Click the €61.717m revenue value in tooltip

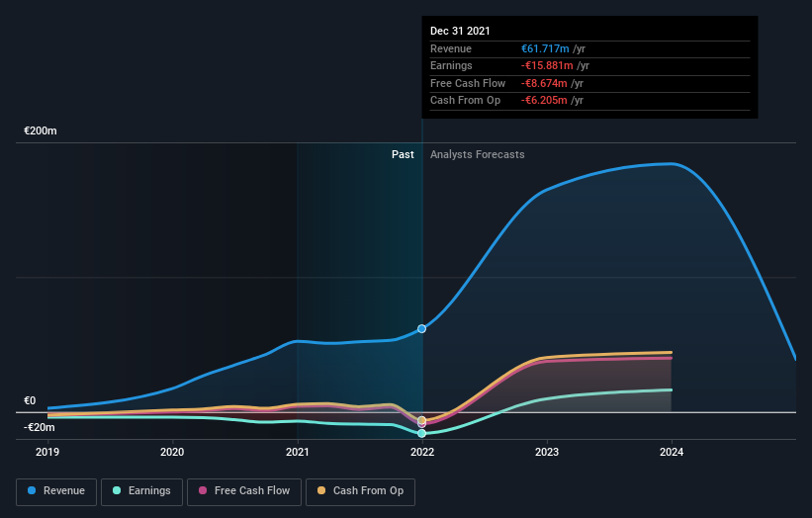[x=545, y=48]
